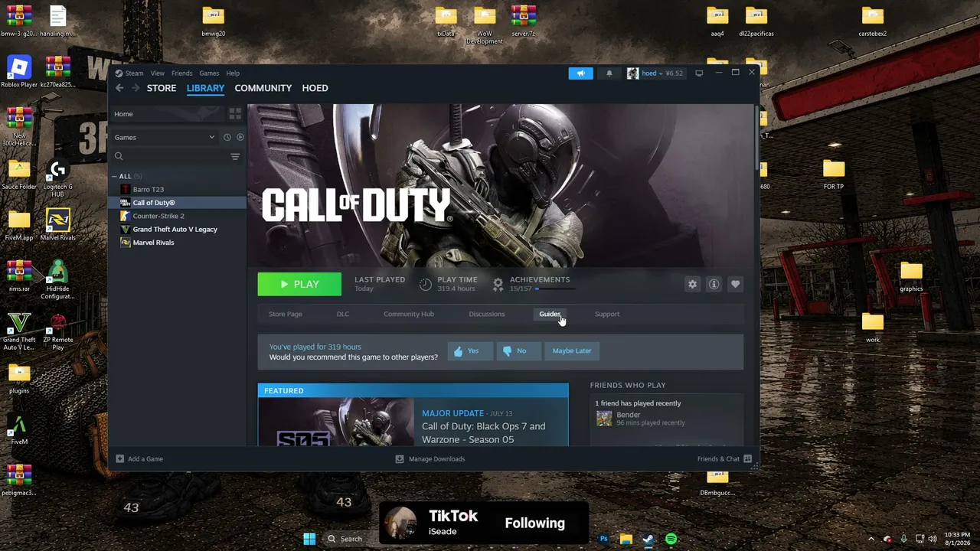Screen dimensions: 980x551
Task: Open the Discussions link
Action: (x=487, y=314)
